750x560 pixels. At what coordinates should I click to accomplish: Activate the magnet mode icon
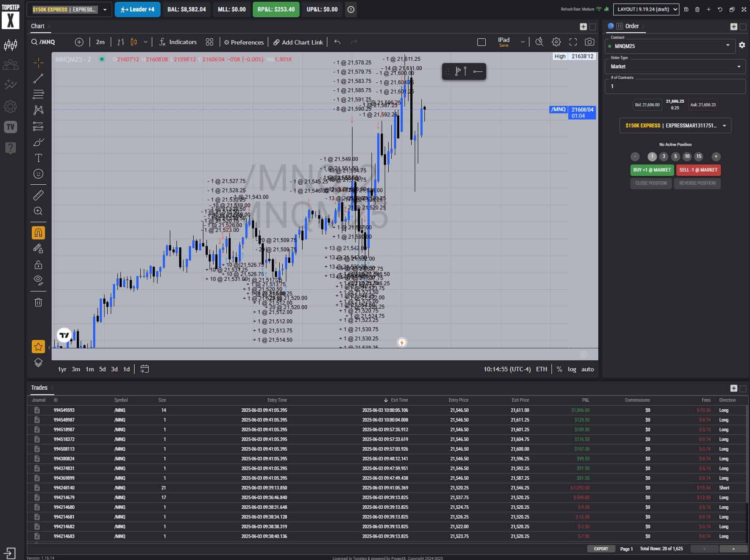click(38, 232)
